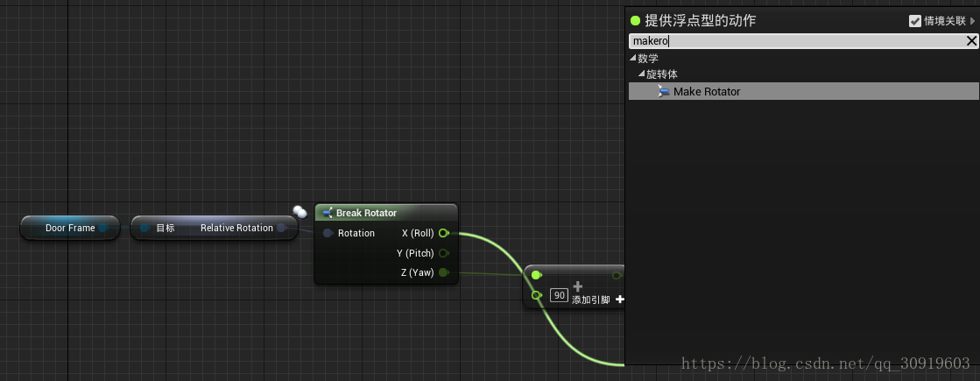Collapse the 旋转体 subcategory
The image size is (980, 381).
click(x=641, y=74)
